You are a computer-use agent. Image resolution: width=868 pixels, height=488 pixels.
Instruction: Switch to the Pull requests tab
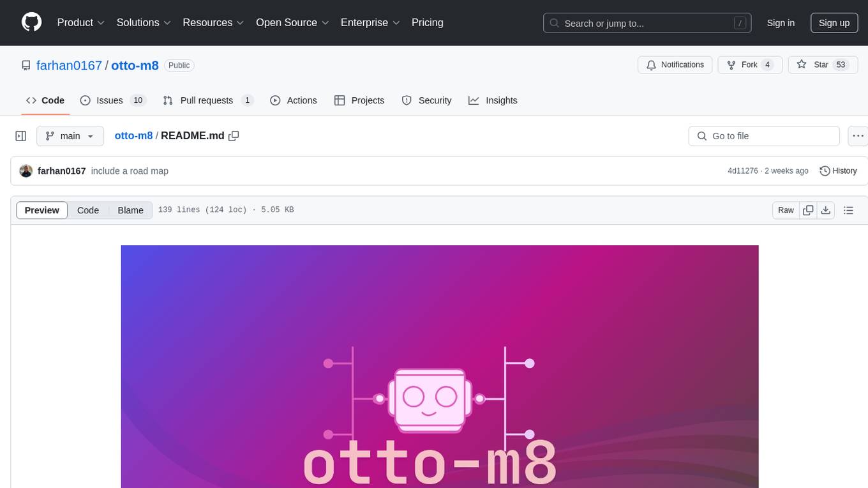208,100
